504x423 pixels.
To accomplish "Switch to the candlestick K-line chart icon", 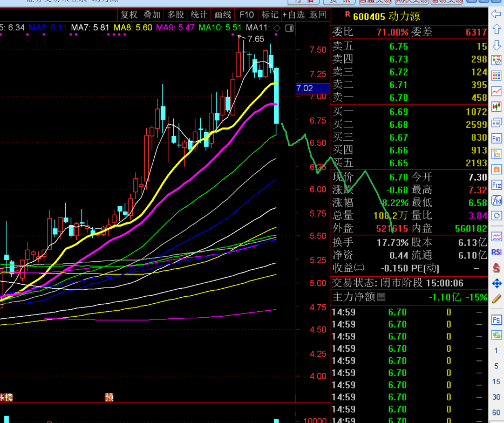I will [496, 107].
